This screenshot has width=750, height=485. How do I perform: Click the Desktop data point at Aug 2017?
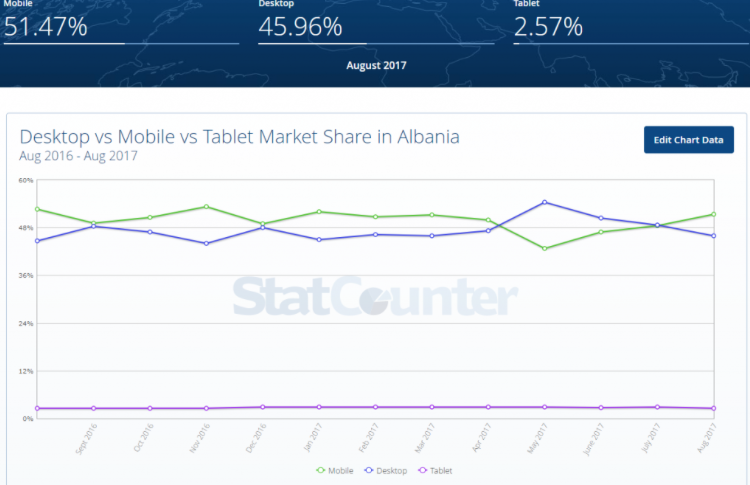tap(714, 236)
